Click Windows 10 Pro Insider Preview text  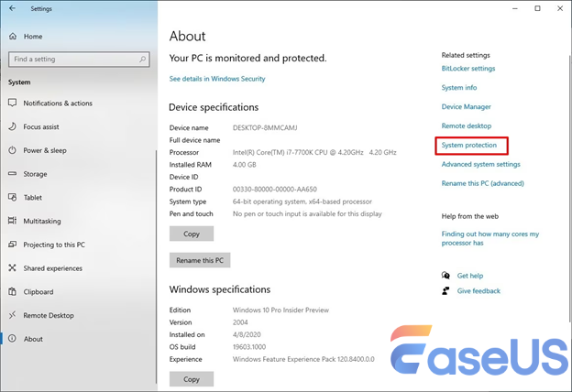(x=280, y=310)
